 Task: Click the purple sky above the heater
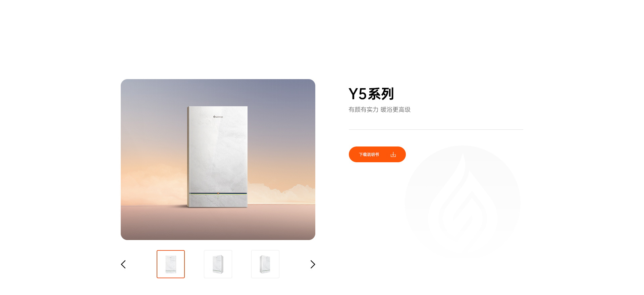coord(218,92)
